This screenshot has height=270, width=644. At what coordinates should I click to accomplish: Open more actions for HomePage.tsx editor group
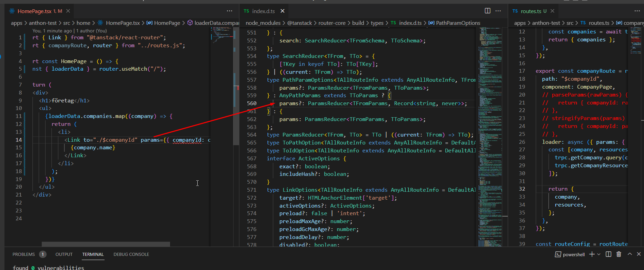coord(229,11)
